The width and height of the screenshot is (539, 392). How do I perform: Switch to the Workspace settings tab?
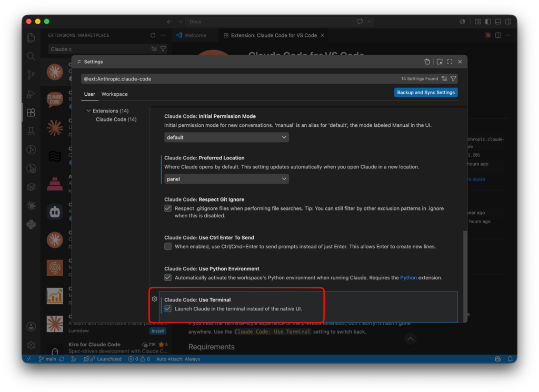pos(114,94)
